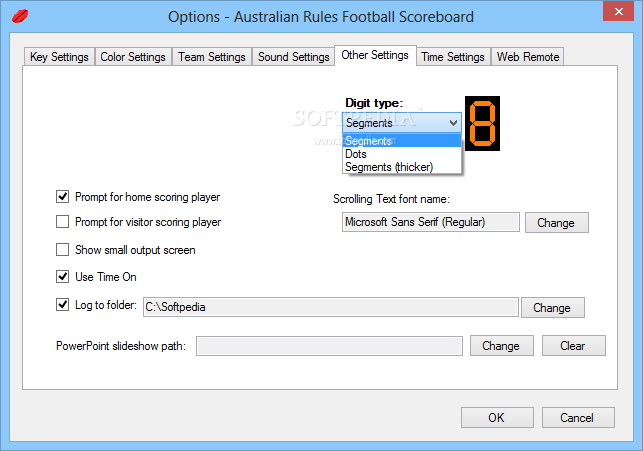Viewport: 643px width, 451px height.
Task: Enable Prompt for visitor scoring player
Action: tap(62, 222)
